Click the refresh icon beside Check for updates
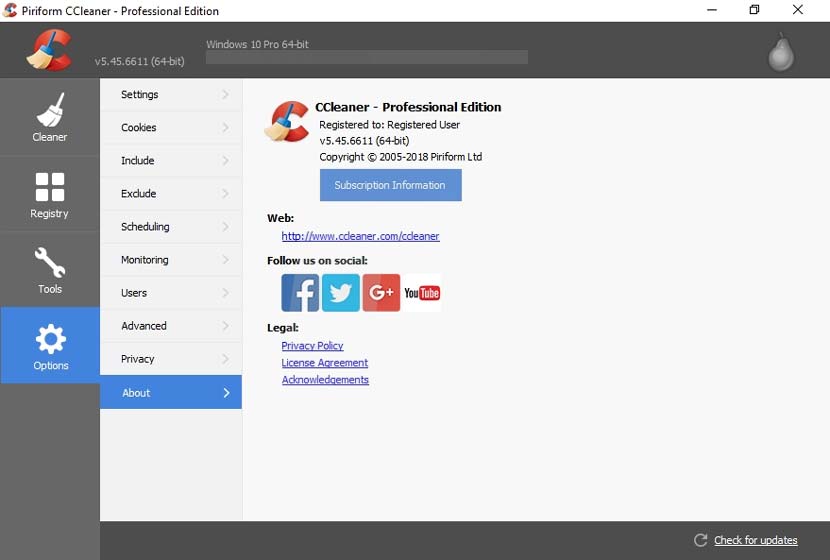The width and height of the screenshot is (830, 560). point(701,540)
